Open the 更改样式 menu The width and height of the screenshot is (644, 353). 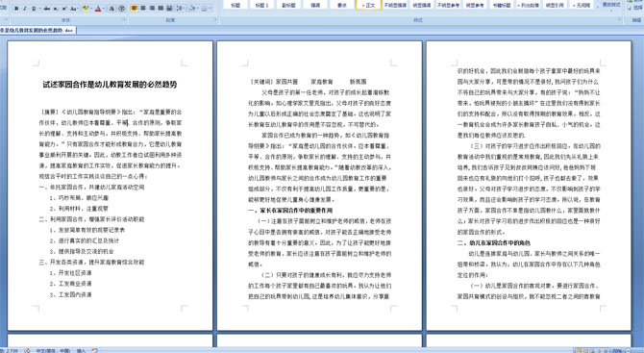coord(611,5)
